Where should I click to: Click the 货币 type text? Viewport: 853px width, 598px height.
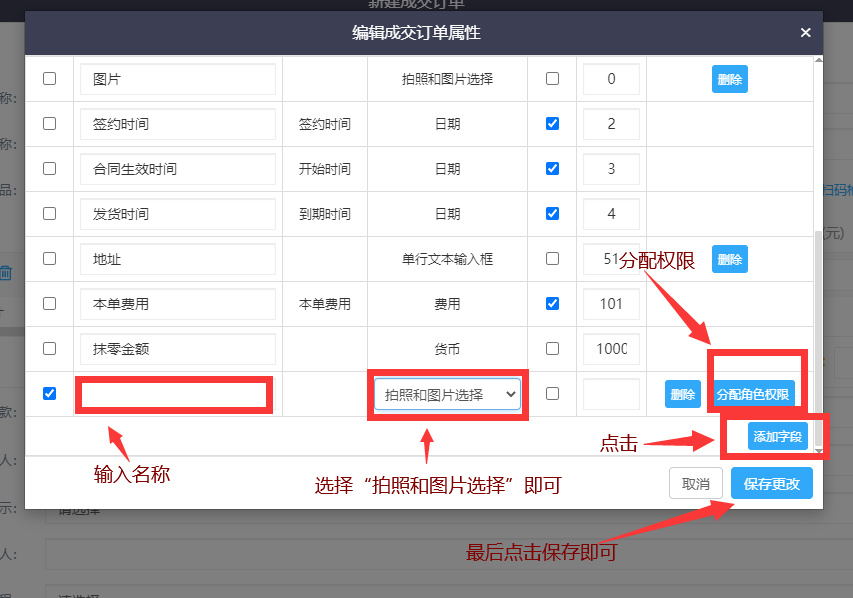point(447,349)
